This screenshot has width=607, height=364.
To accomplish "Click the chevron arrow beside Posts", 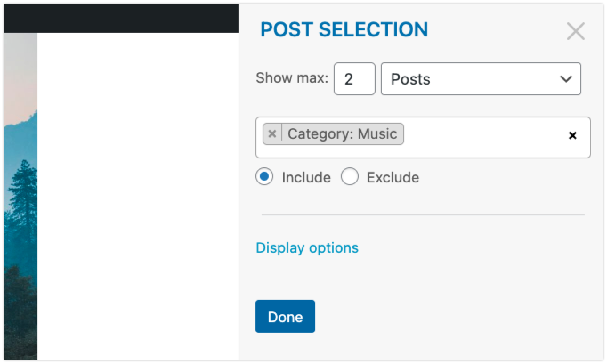I will click(x=566, y=79).
